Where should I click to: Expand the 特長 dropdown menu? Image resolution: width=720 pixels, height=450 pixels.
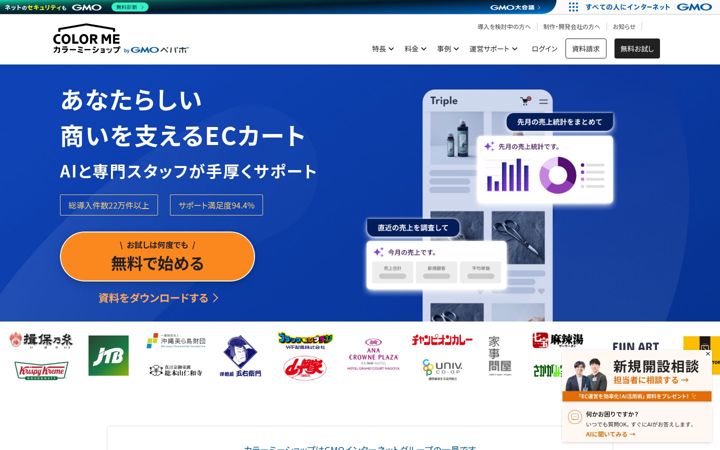[x=382, y=49]
